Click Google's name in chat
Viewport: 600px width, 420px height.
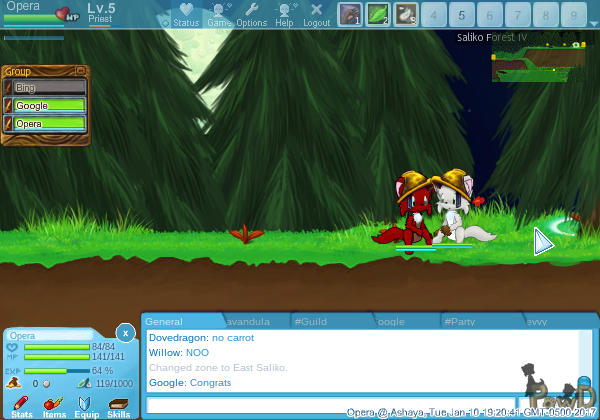[x=168, y=383]
